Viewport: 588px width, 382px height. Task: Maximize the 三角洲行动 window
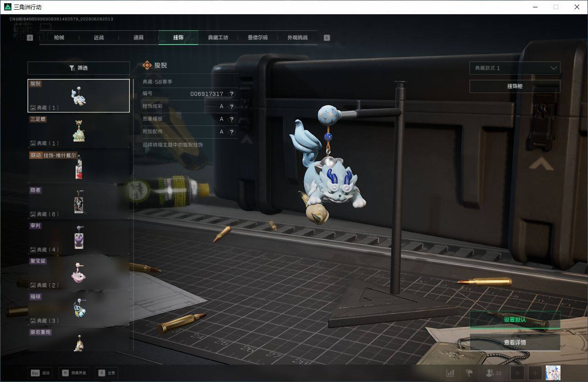556,7
